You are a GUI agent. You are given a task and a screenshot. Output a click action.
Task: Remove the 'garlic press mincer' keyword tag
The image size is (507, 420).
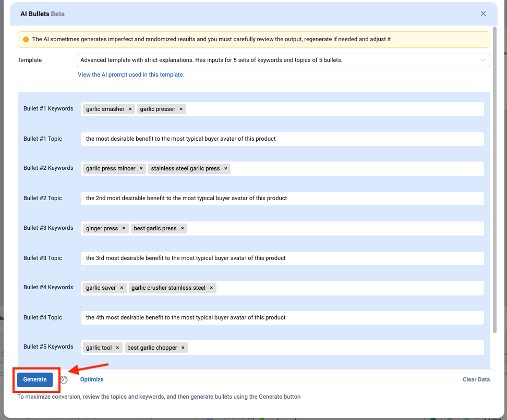(x=141, y=169)
